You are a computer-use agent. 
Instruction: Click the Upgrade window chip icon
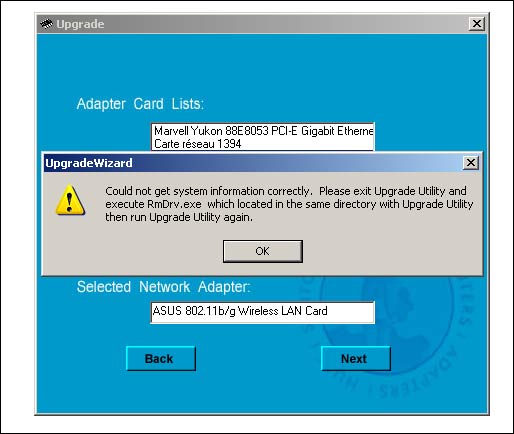point(46,24)
